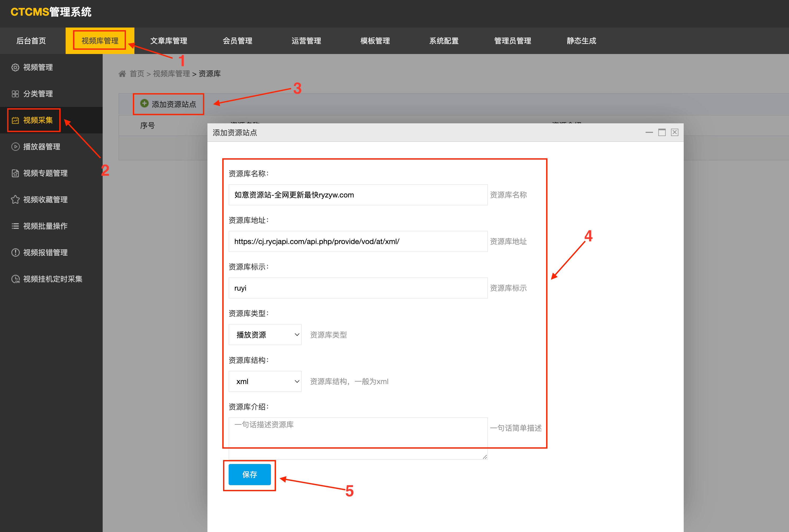Expand the 资源库结构 xml dropdown
Viewport: 789px width, 532px height.
click(265, 381)
